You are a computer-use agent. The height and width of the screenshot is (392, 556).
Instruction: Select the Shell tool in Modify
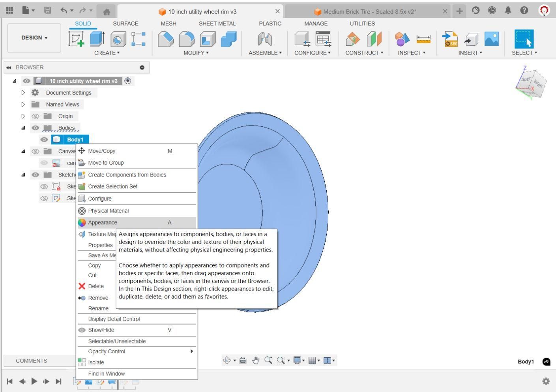click(208, 39)
